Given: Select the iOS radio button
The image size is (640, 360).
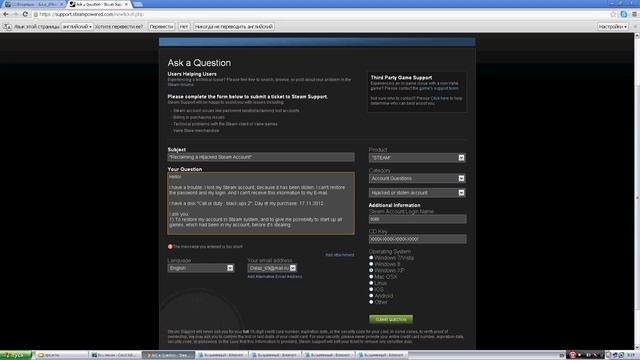Looking at the screenshot, I should pos(371,289).
